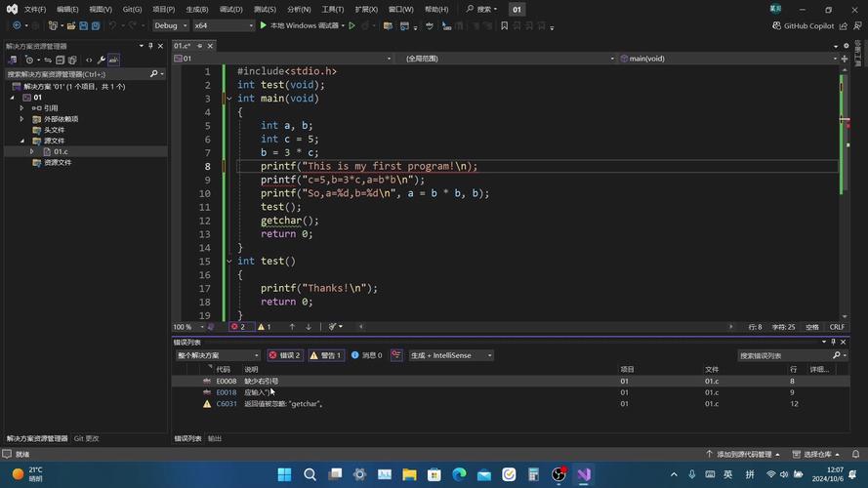
Task: Switch to the 输出 tab
Action: (x=215, y=439)
